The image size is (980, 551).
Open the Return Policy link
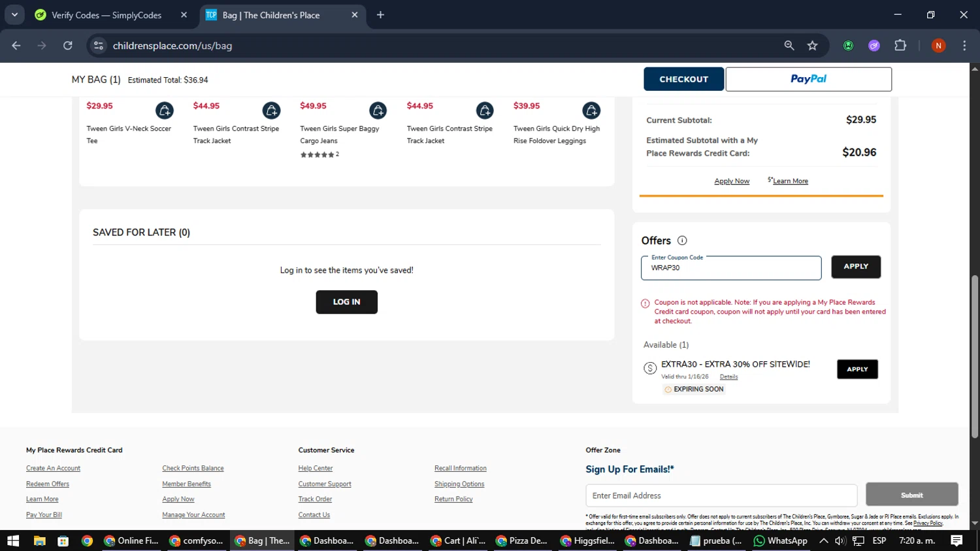coord(453,499)
